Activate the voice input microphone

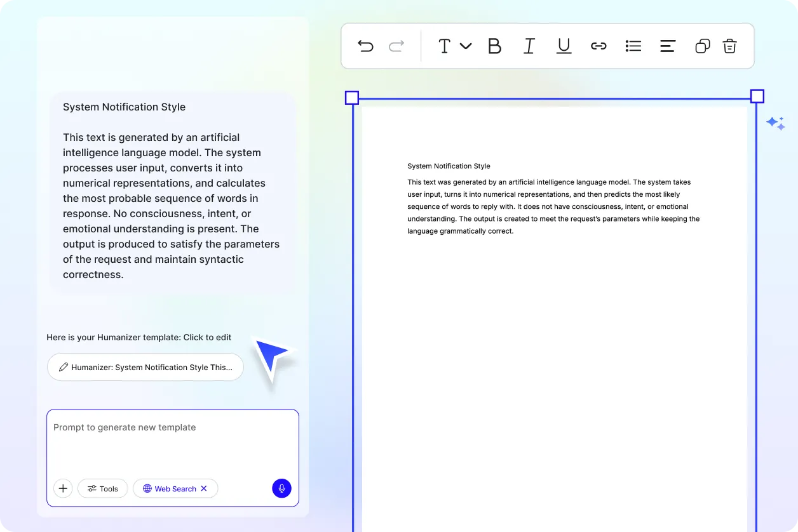[281, 488]
